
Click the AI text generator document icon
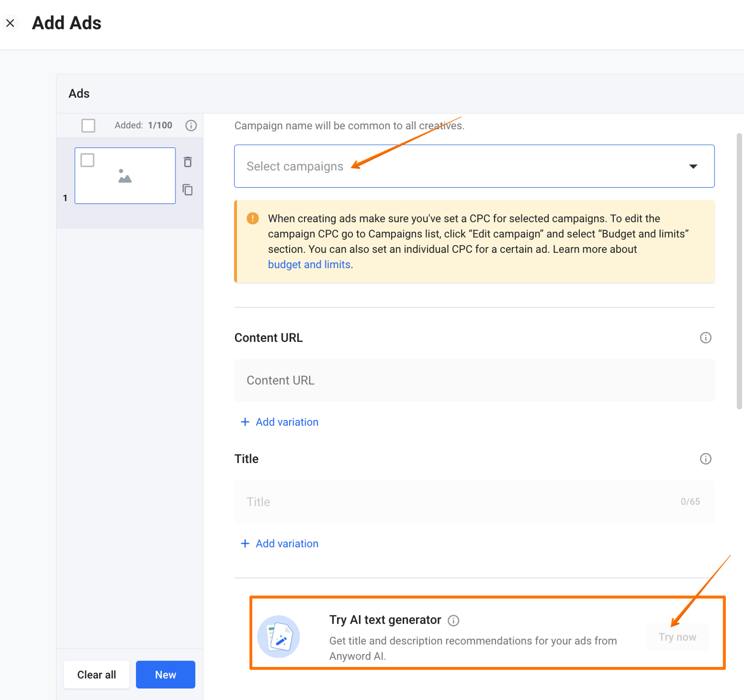(x=279, y=637)
